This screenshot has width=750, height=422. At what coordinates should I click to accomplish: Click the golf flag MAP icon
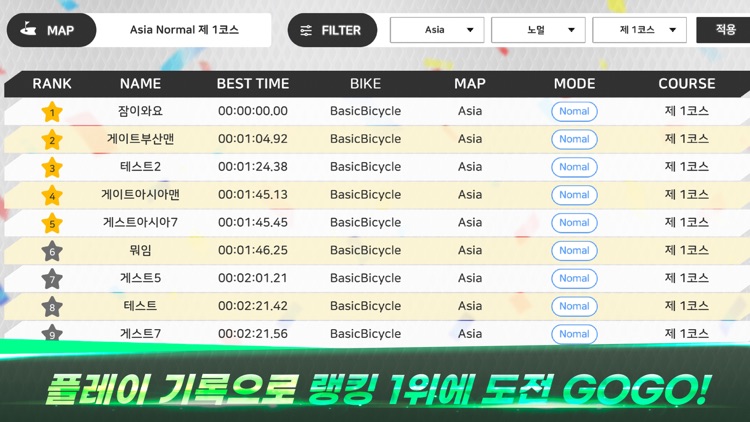tap(28, 29)
